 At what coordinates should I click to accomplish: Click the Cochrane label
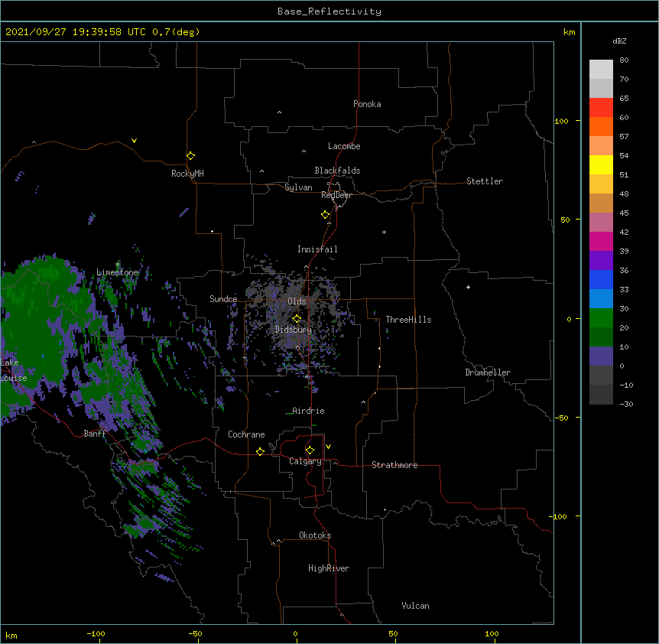(x=246, y=434)
